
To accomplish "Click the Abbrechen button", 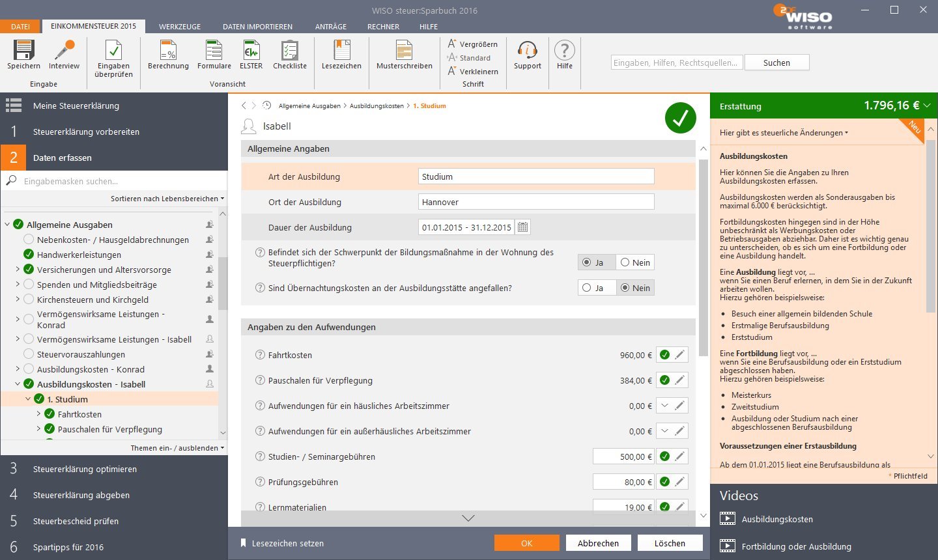I will [x=598, y=543].
